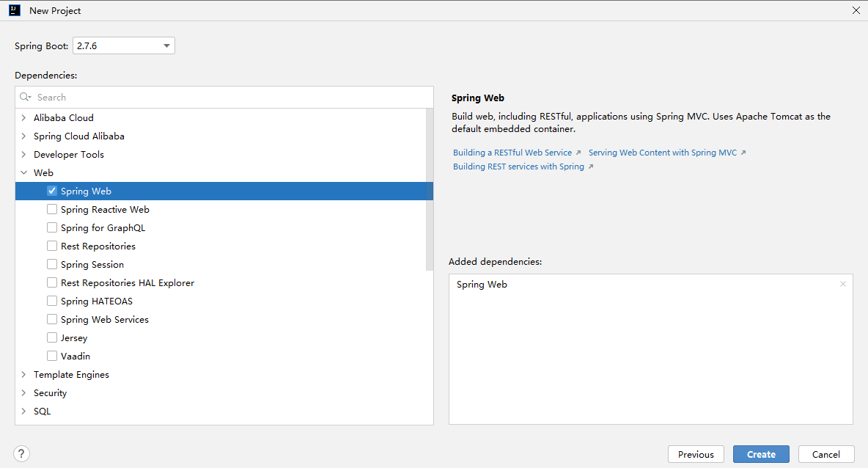Image resolution: width=868 pixels, height=468 pixels.
Task: Close the New Project dialog
Action: pyautogui.click(x=856, y=10)
